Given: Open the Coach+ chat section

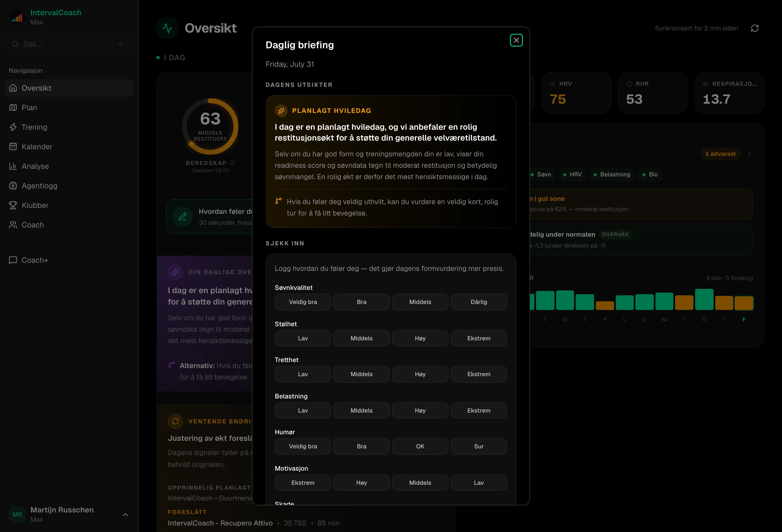Looking at the screenshot, I should tap(69, 260).
